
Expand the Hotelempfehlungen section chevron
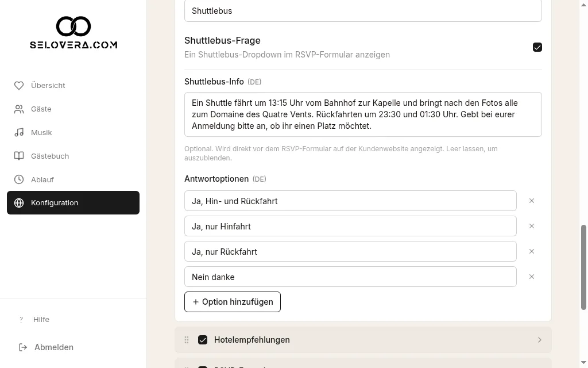pyautogui.click(x=539, y=340)
